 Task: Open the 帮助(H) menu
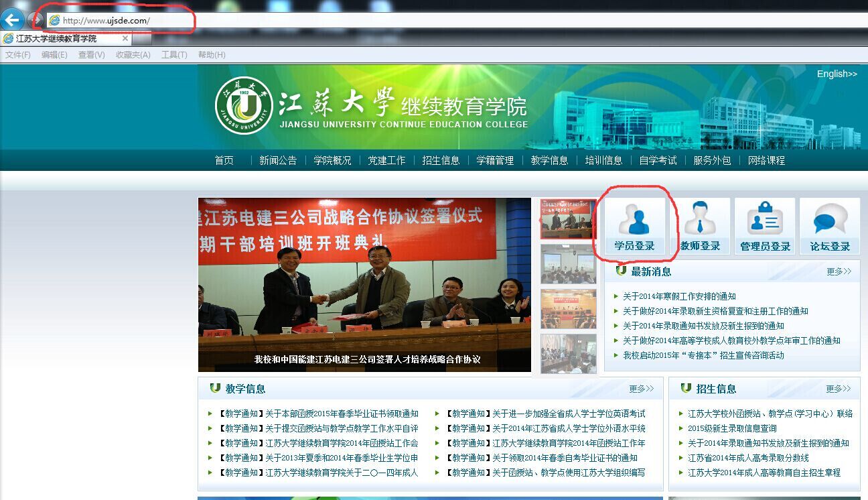point(212,55)
